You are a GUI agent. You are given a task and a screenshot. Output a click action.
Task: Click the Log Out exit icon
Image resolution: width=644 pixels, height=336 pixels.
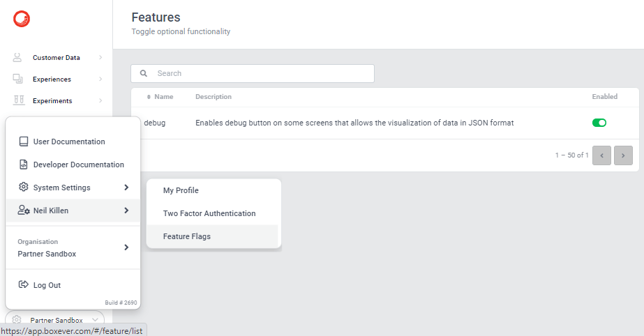coord(24,285)
